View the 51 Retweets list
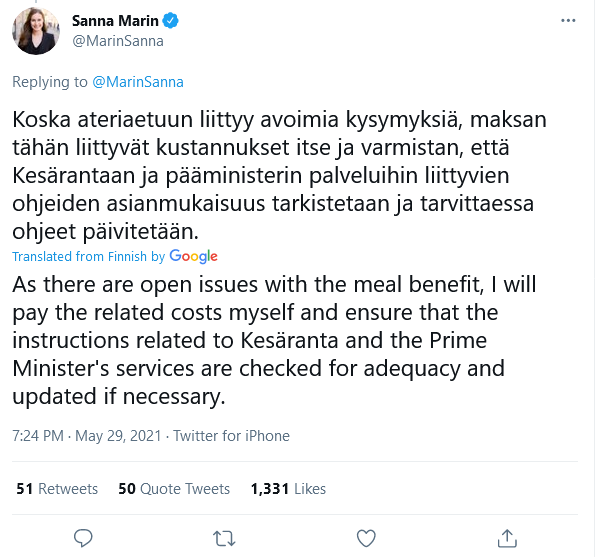 tap(57, 489)
